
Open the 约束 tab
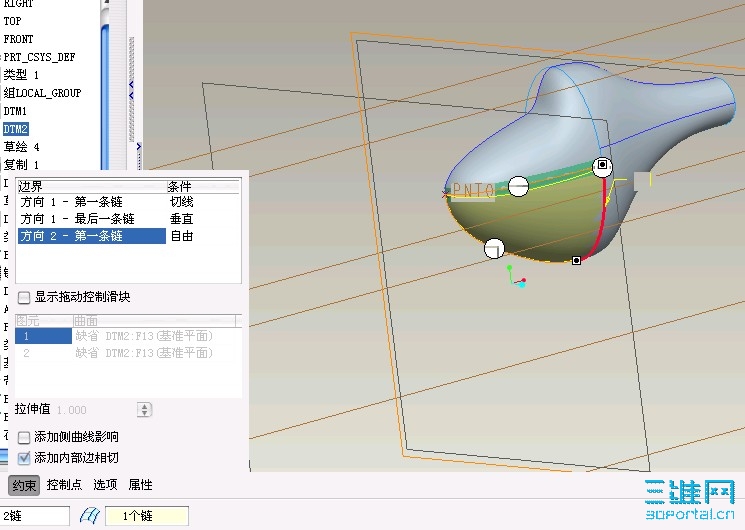click(24, 485)
